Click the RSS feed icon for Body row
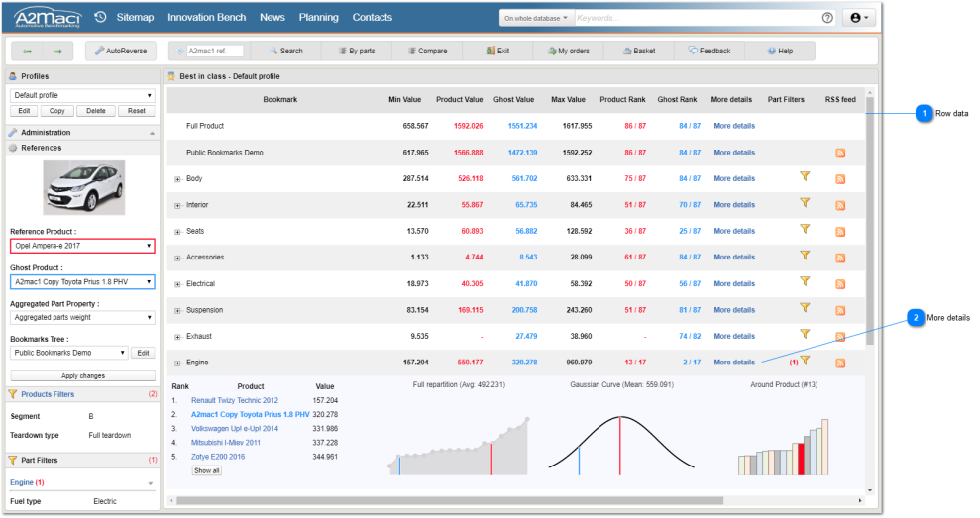Image resolution: width=980 pixels, height=518 pixels. [840, 179]
